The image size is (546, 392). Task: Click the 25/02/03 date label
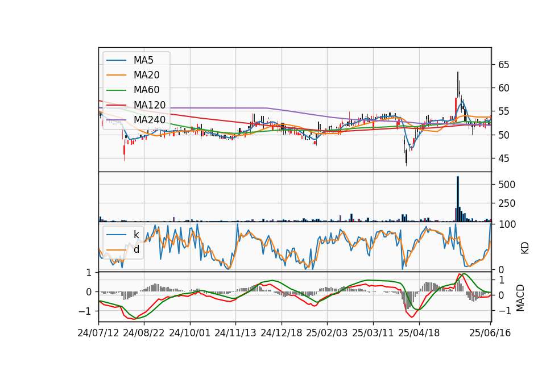point(327,333)
